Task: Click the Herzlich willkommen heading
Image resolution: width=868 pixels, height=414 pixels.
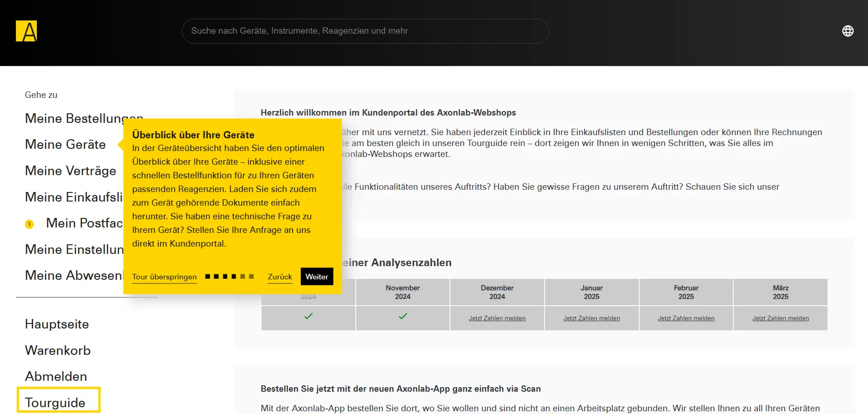Action: [x=388, y=112]
